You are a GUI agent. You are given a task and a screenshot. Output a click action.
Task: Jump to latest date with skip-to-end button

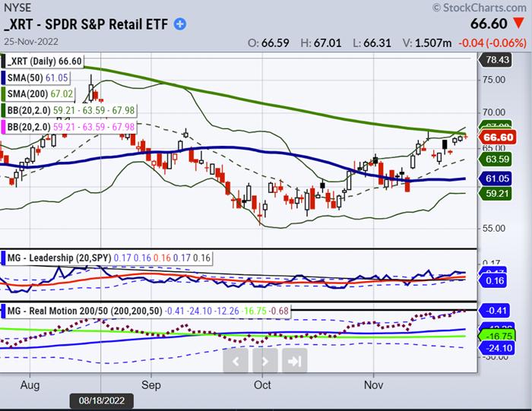click(x=293, y=362)
